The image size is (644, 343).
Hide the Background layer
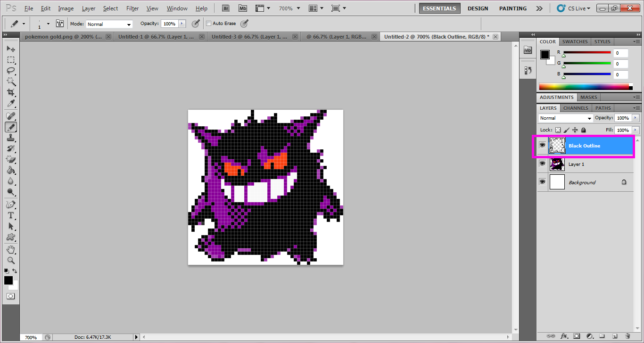click(x=543, y=181)
